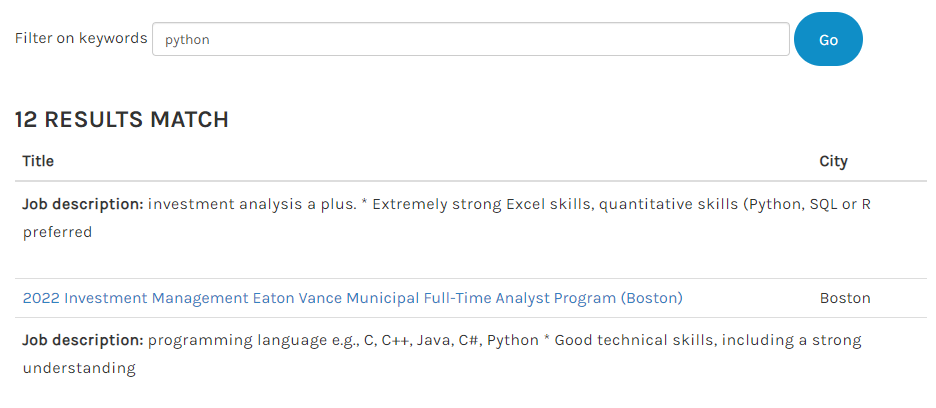
Task: Click the first bold 'Job description:' label
Action: 83,204
